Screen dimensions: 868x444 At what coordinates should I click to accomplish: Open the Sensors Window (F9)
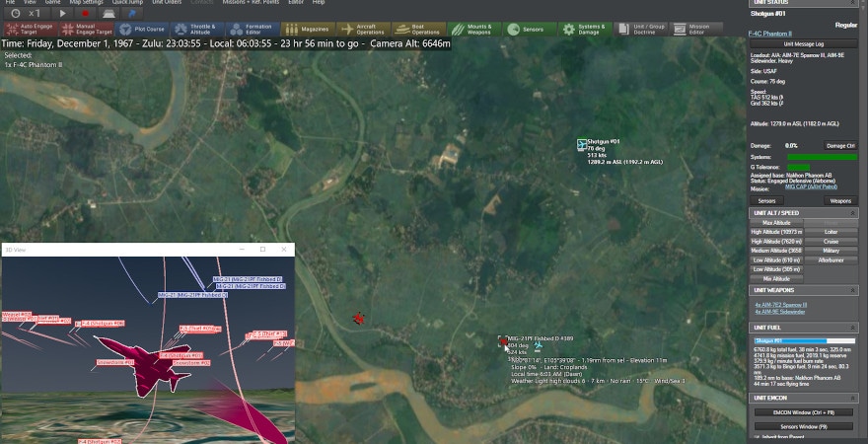pos(803,427)
